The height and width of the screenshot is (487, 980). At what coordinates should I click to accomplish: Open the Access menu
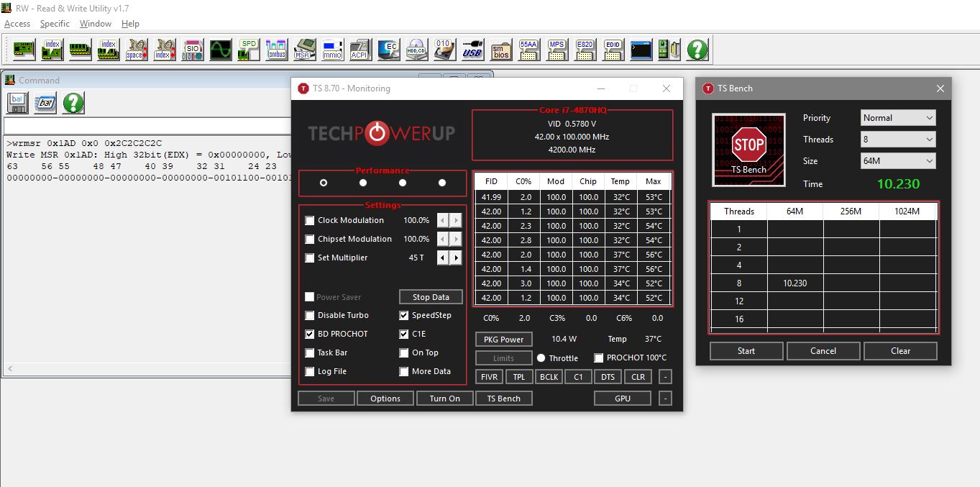click(x=17, y=24)
